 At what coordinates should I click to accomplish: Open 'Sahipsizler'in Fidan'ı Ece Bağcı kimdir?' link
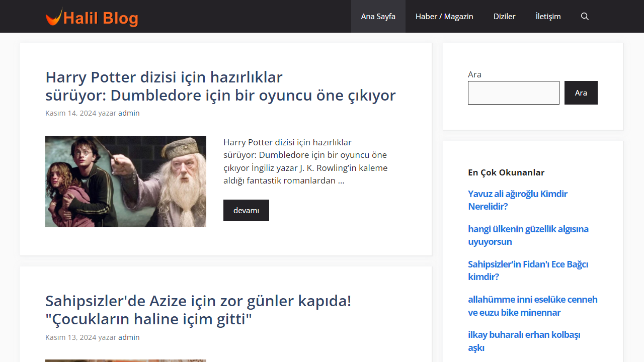[528, 270]
